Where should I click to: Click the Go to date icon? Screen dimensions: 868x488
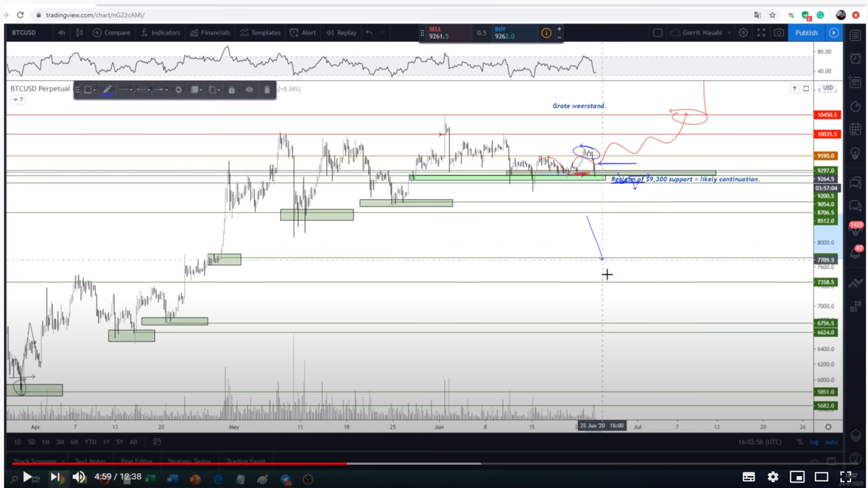[157, 442]
